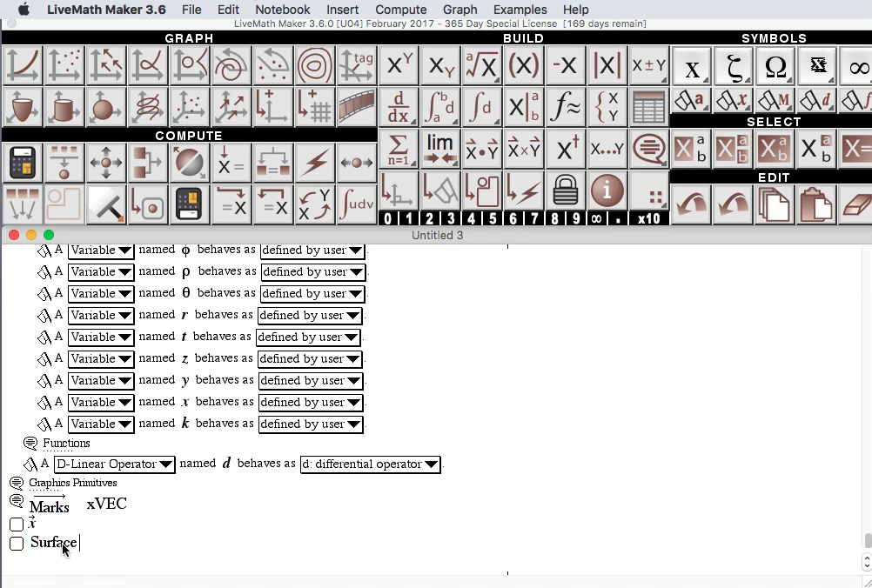
Task: Open the Compute menu
Action: click(400, 10)
